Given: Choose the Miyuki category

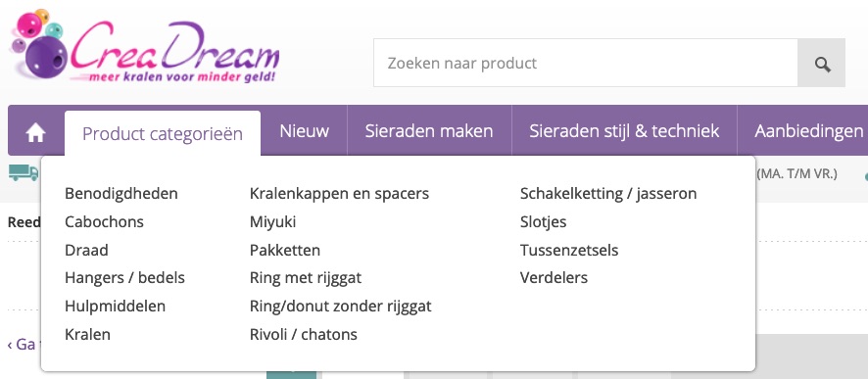Looking at the screenshot, I should point(273,222).
